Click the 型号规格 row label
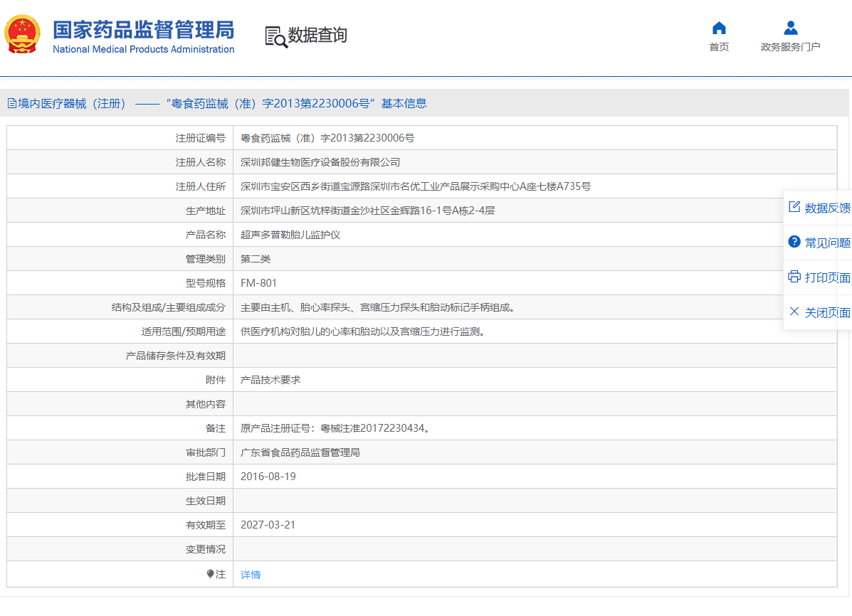Image resolution: width=852 pixels, height=616 pixels. (x=206, y=283)
